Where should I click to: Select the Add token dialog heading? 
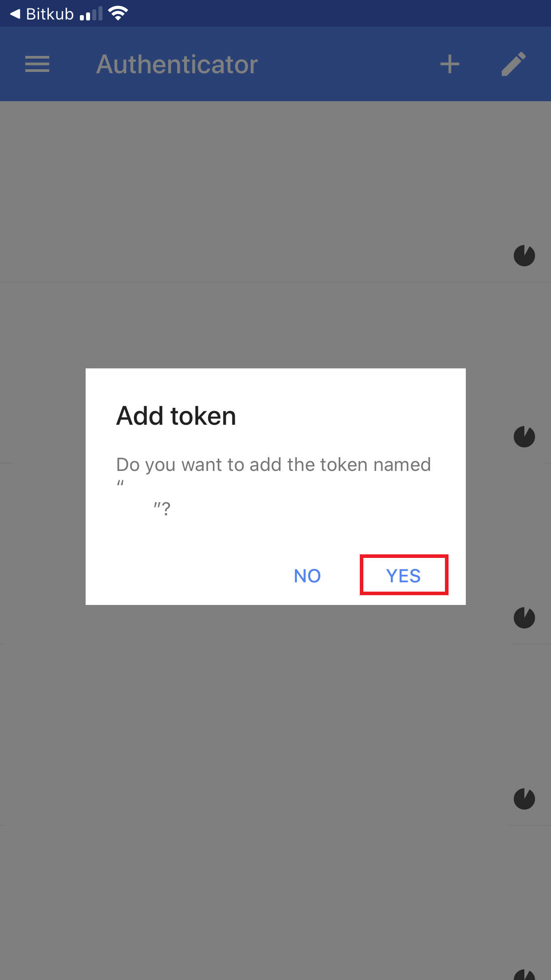(176, 416)
